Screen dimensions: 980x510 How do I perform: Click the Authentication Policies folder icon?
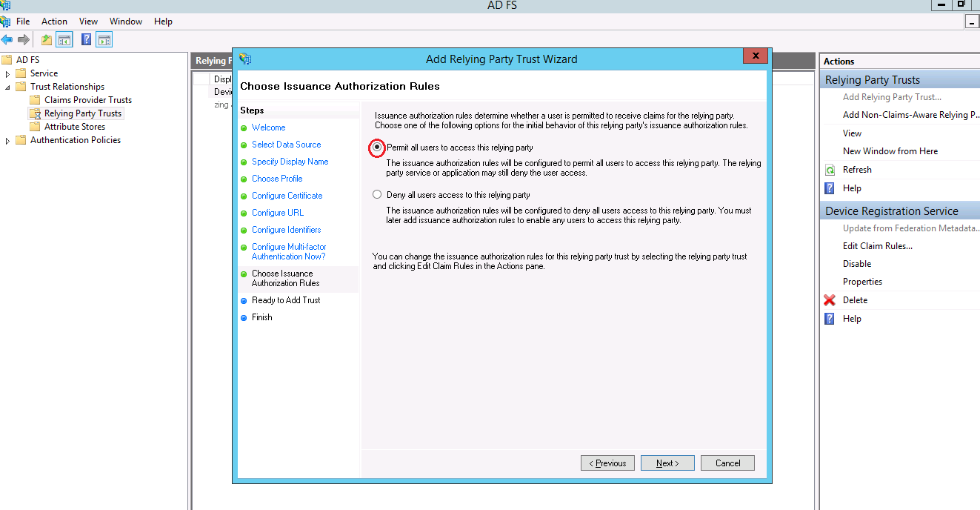point(21,140)
